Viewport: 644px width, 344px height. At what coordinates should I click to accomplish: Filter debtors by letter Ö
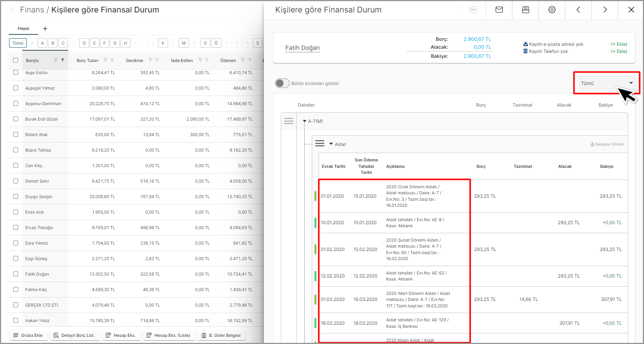click(x=216, y=43)
